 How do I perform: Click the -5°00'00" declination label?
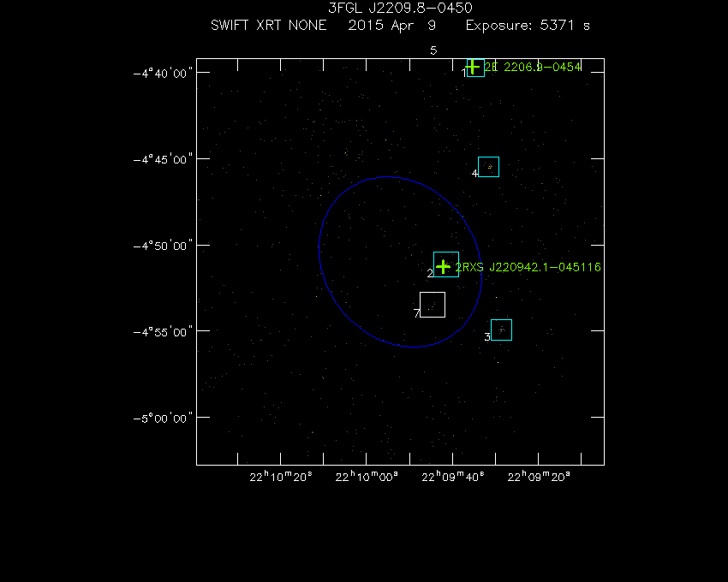[163, 419]
